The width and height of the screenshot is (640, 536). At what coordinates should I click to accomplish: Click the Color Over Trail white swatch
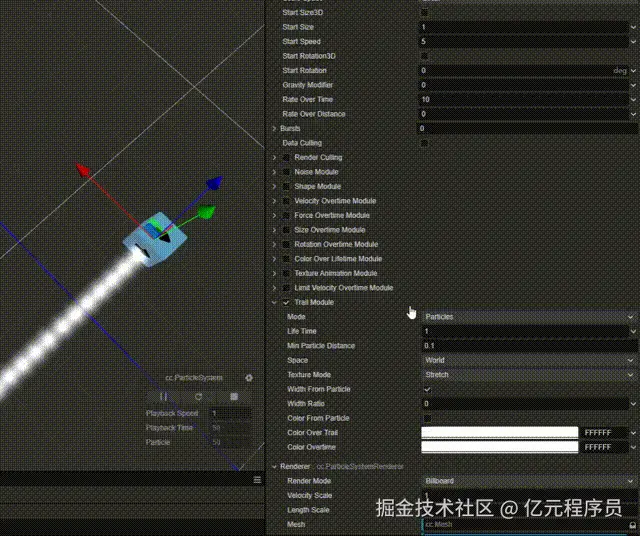pos(500,433)
